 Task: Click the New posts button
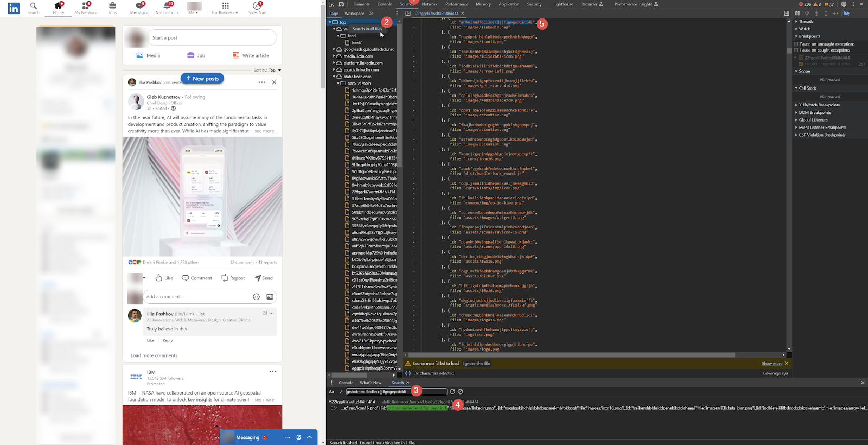(202, 79)
